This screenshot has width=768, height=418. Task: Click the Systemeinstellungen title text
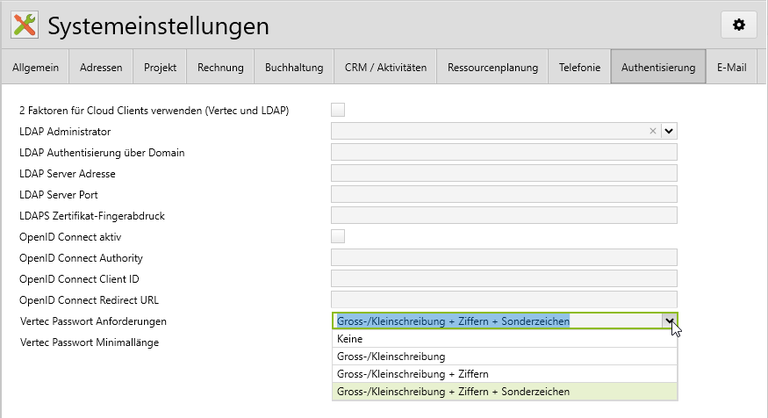[x=158, y=26]
